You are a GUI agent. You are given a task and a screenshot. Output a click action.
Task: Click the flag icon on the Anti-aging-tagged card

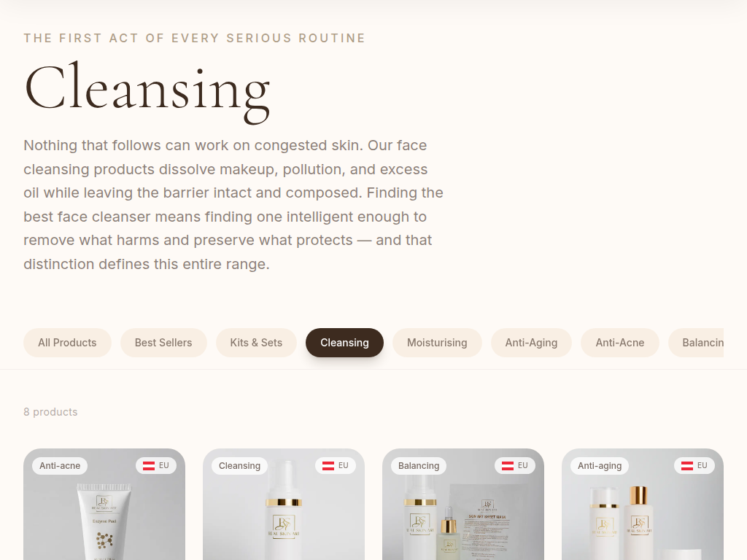(x=687, y=466)
